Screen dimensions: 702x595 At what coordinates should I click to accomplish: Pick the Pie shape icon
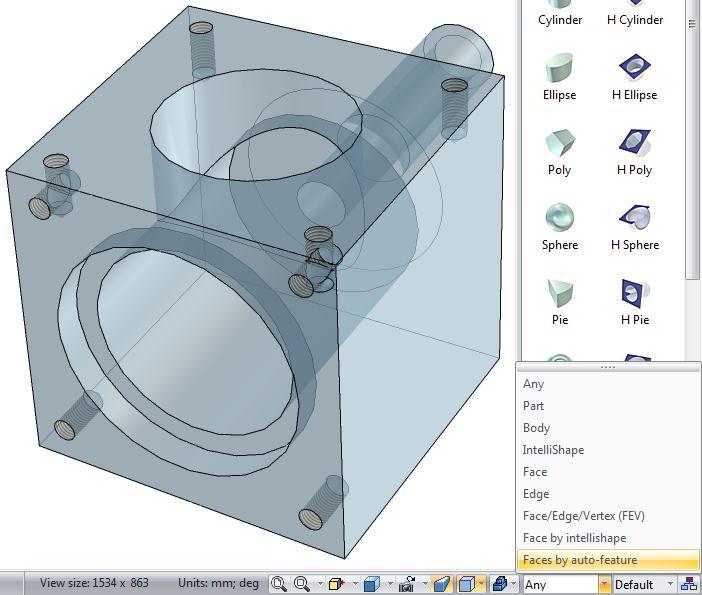(560, 292)
